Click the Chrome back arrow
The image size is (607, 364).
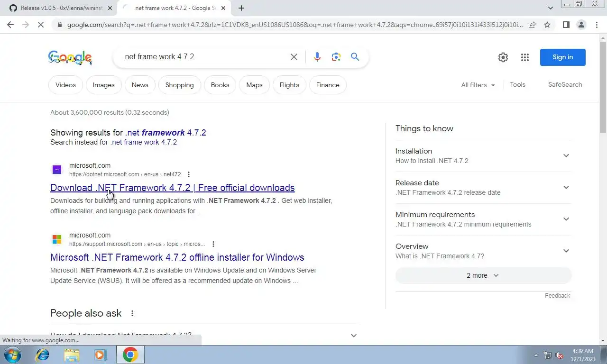point(10,25)
